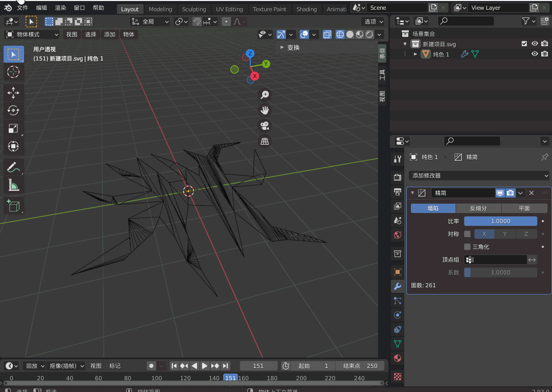The image size is (552, 392).
Task: Activate the Move tool
Action: pos(13,93)
